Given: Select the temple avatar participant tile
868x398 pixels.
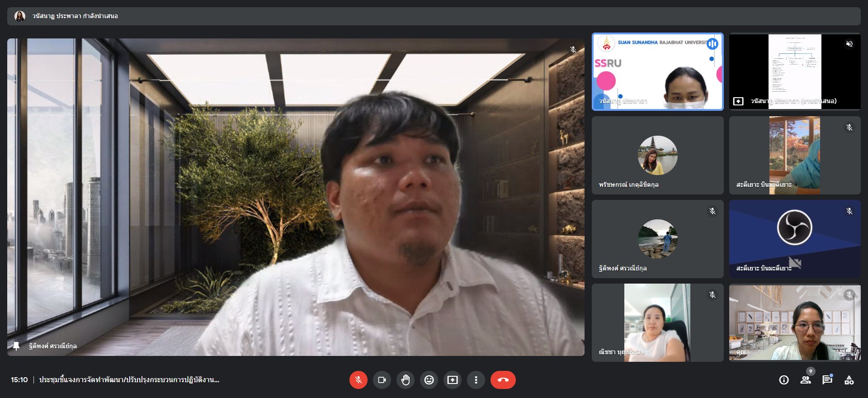Looking at the screenshot, I should coord(657,155).
